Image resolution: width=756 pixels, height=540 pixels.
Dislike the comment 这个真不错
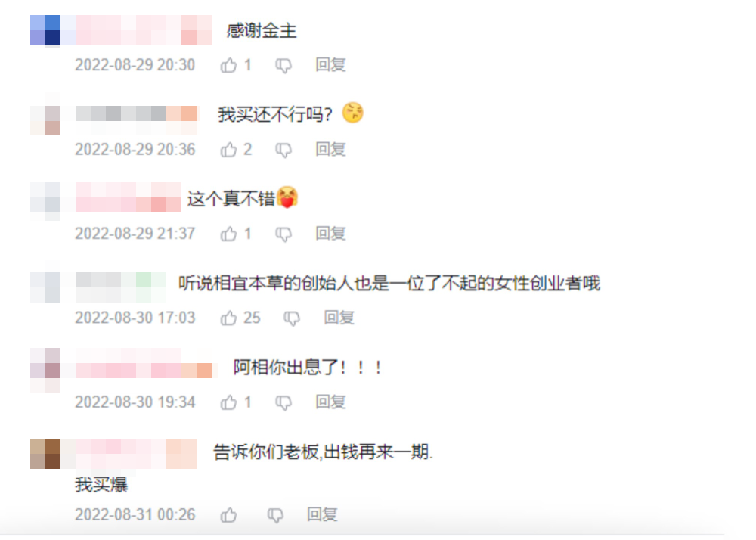(283, 234)
